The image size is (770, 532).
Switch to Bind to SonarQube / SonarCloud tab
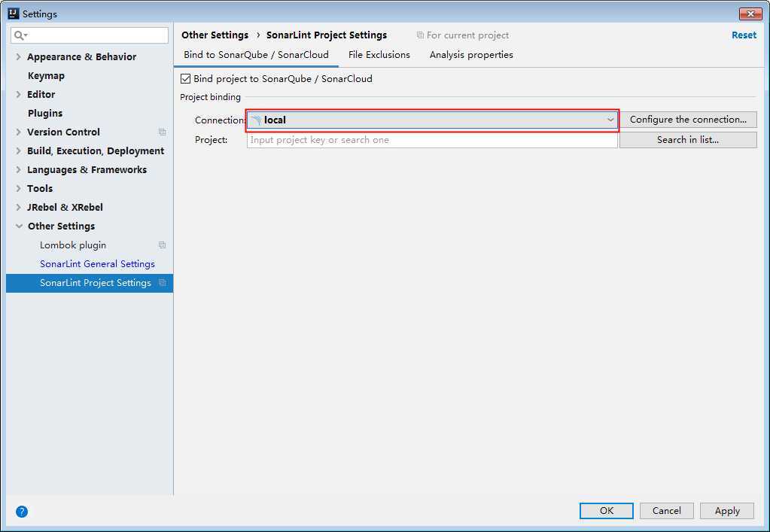[256, 55]
